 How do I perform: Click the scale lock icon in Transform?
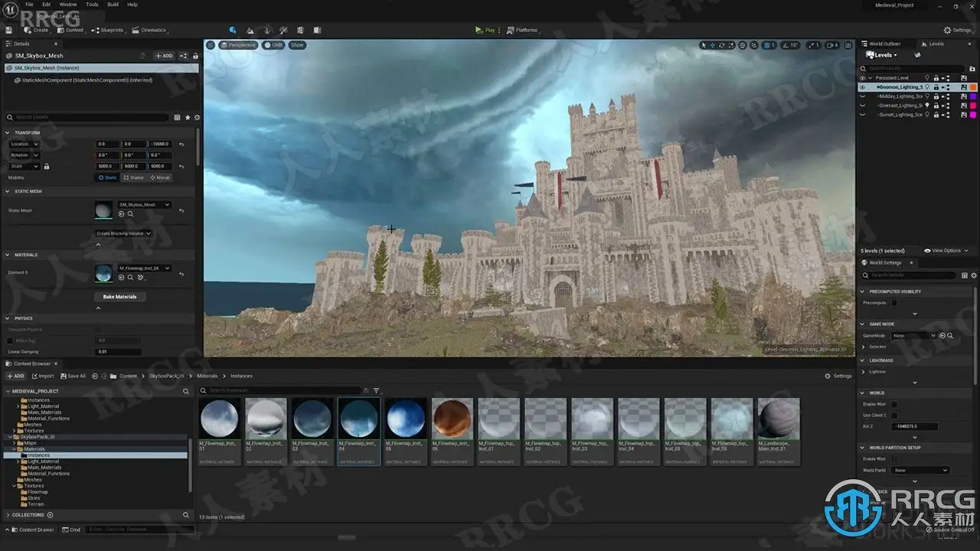46,166
